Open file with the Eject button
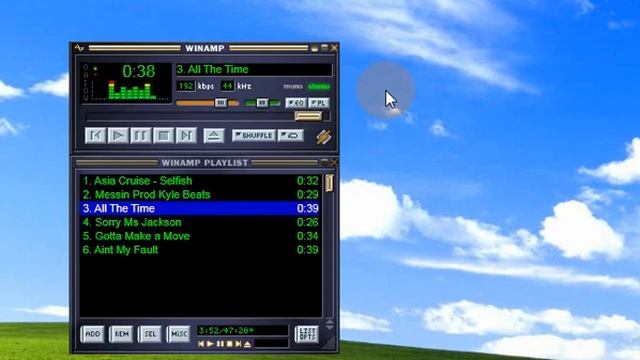The height and width of the screenshot is (360, 640). point(213,136)
